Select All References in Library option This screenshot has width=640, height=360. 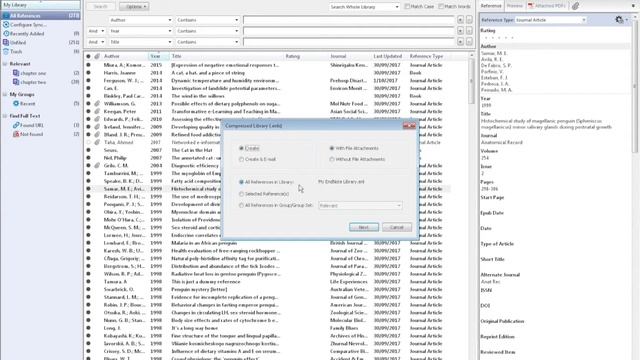coord(241,182)
